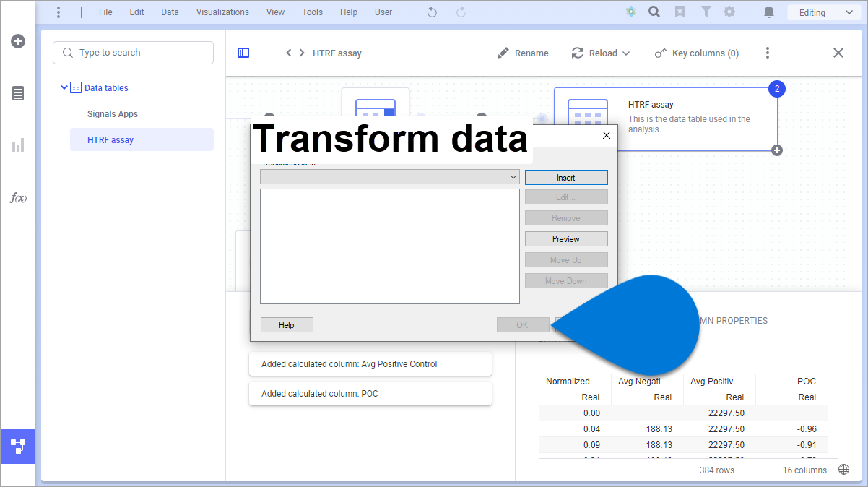Open the Transformations combo box in dialog
This screenshot has width=868, height=487.
(390, 177)
